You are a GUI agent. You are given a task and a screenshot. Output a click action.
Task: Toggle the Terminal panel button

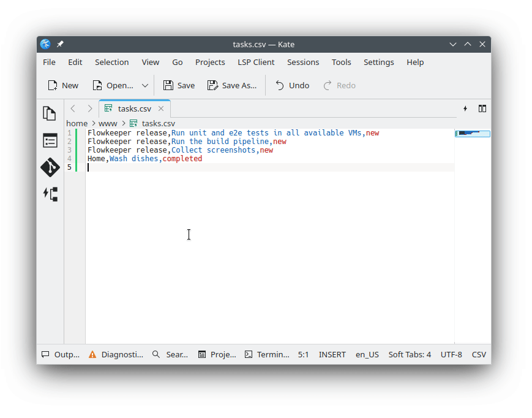(267, 354)
